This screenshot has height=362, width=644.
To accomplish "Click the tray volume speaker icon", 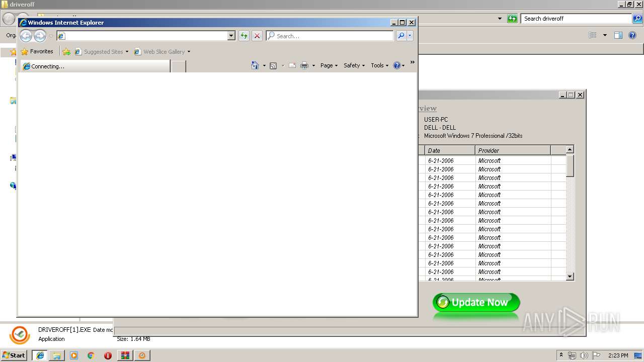I will [x=584, y=355].
